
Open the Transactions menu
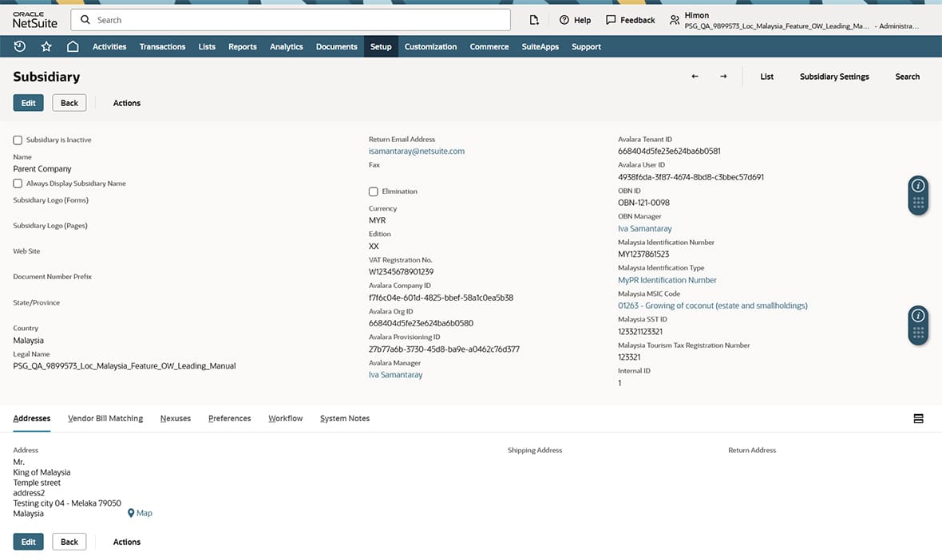point(162,46)
